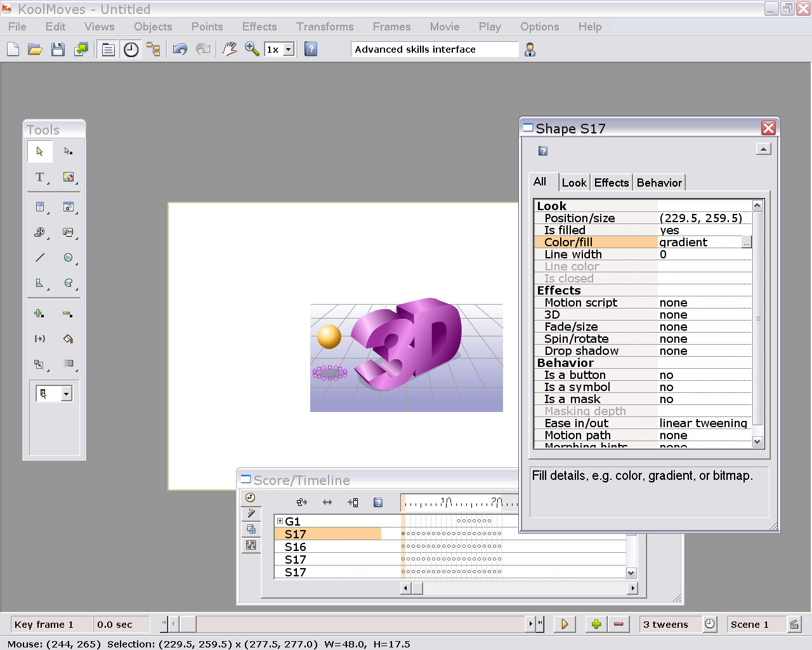Expand the G1 group in timeline
Viewport: 812px width, 650px height.
click(x=279, y=521)
